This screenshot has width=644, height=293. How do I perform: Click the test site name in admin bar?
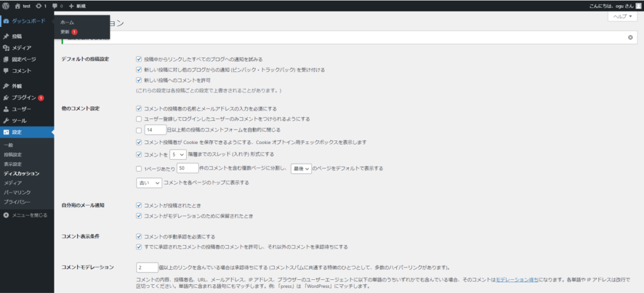tap(26, 6)
